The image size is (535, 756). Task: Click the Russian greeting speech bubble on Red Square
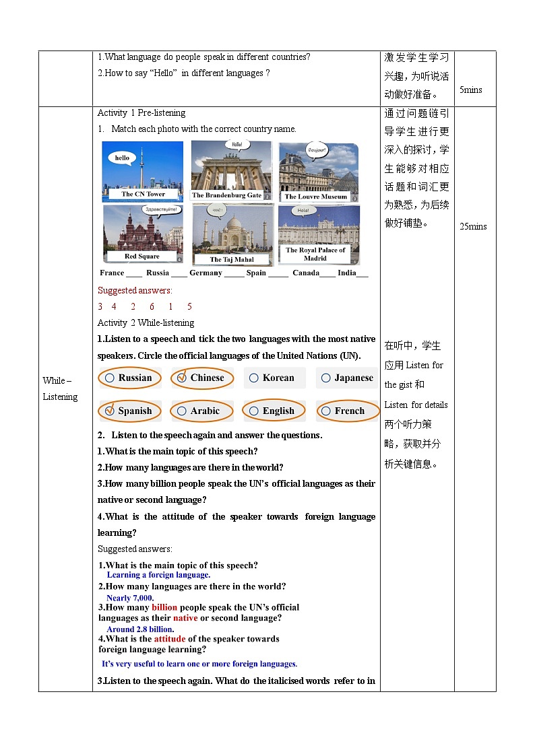pos(162,210)
